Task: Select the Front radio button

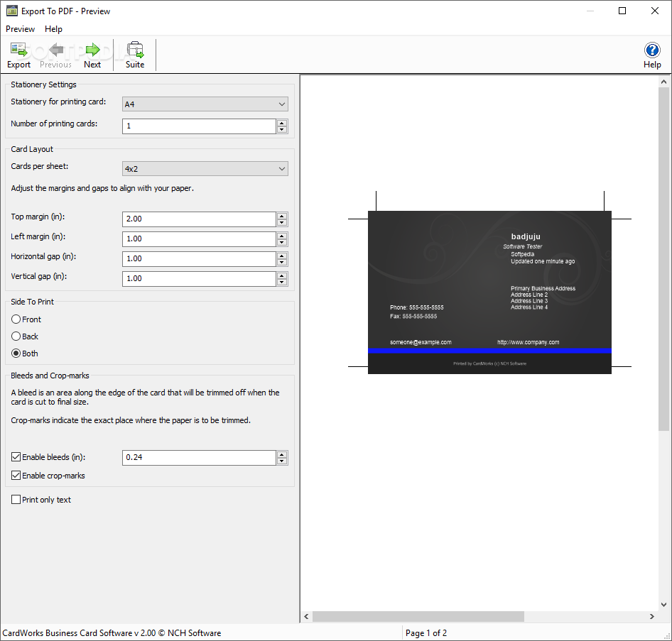Action: [x=16, y=319]
